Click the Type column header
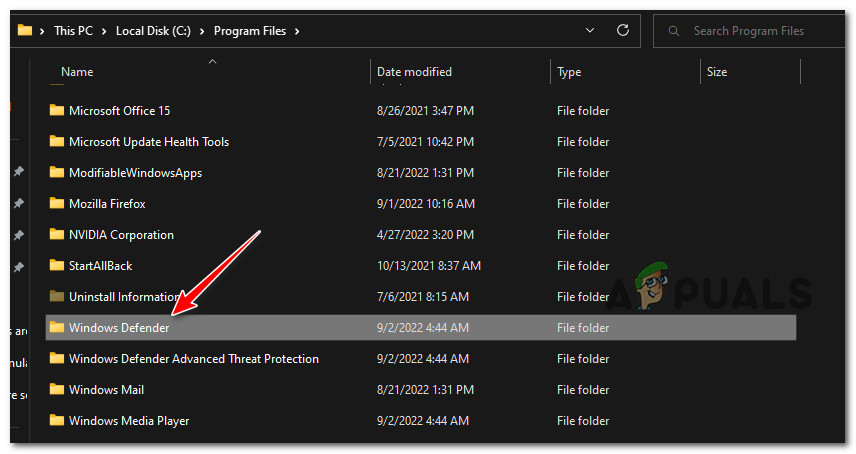This screenshot has width=856, height=454. (569, 72)
